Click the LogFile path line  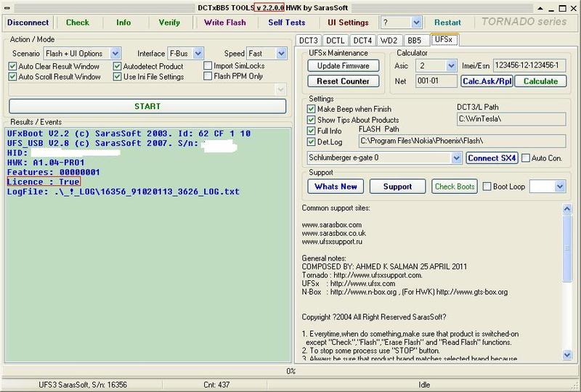(123, 192)
